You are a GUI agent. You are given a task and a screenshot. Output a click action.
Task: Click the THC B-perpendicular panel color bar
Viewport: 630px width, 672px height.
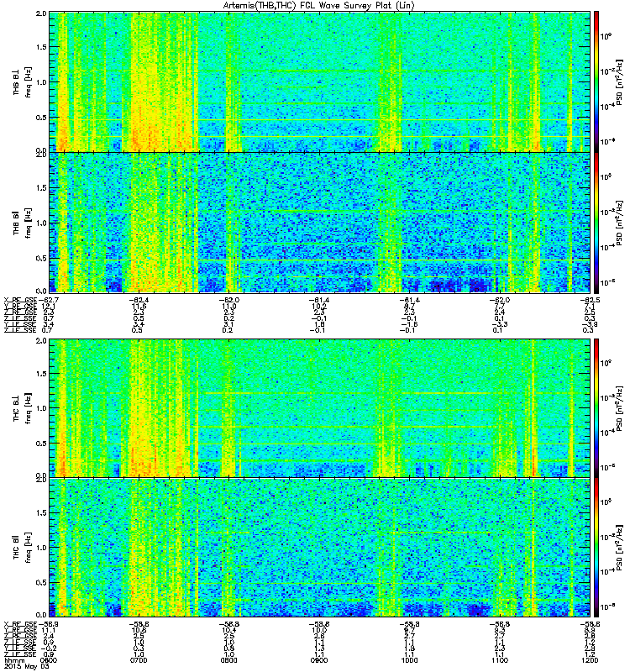click(596, 408)
